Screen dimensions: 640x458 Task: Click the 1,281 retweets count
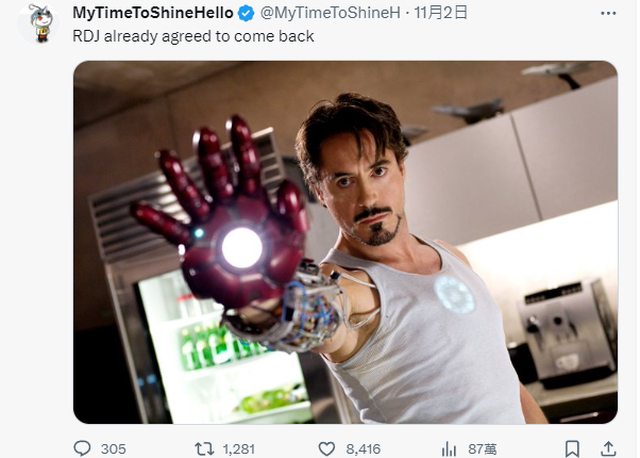tap(237, 449)
